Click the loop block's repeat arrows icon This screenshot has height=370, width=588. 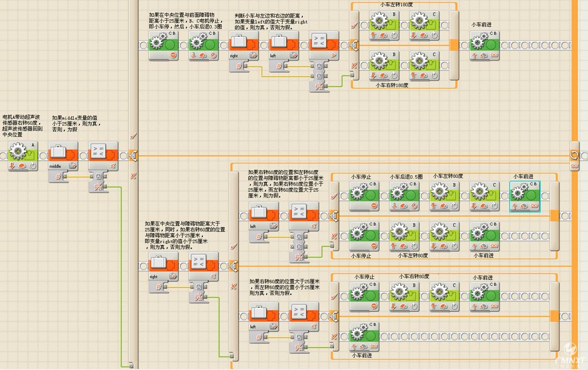(x=574, y=155)
